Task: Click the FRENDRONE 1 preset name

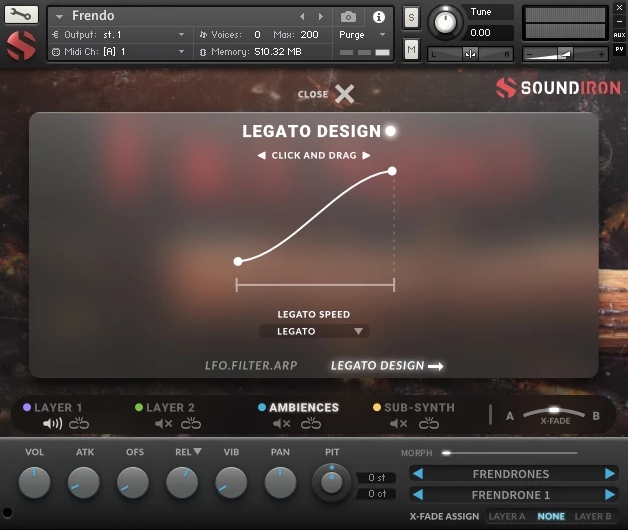Action: pos(511,495)
